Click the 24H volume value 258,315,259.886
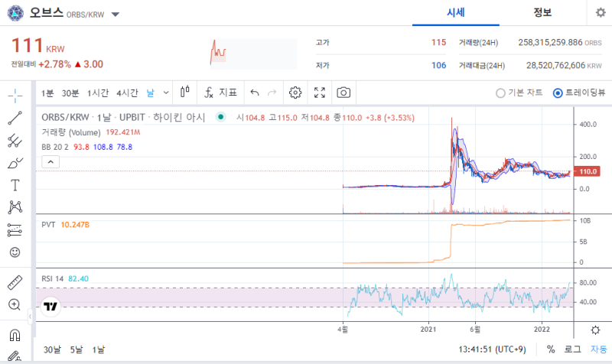Screen dimensions: 612x364 tap(550, 42)
